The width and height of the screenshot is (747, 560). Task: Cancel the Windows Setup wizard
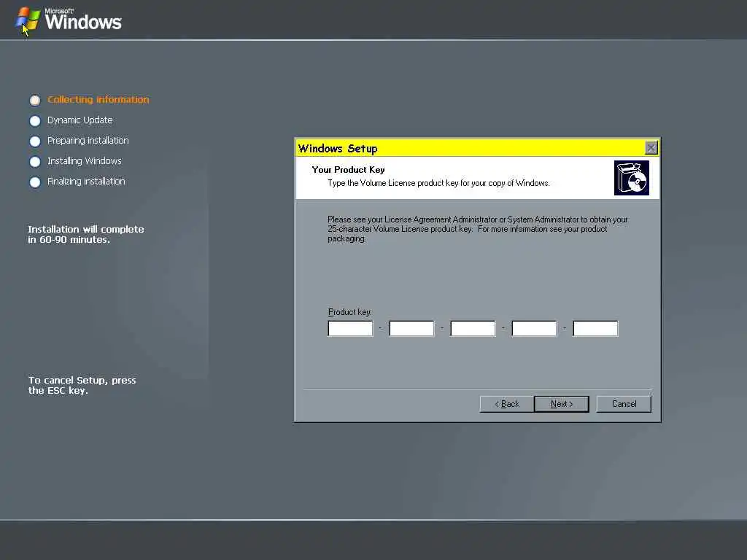(x=624, y=404)
